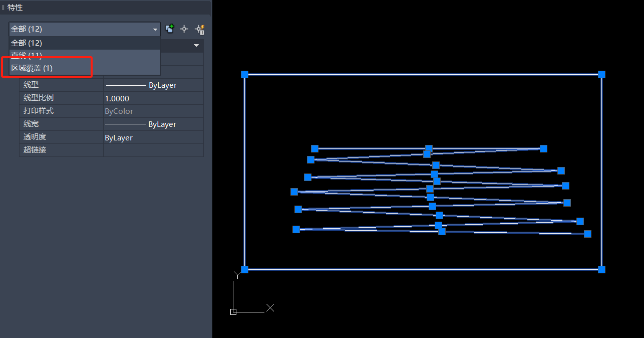Click the 线型比例 field showing 1.0000
The width and height of the screenshot is (644, 338).
153,98
